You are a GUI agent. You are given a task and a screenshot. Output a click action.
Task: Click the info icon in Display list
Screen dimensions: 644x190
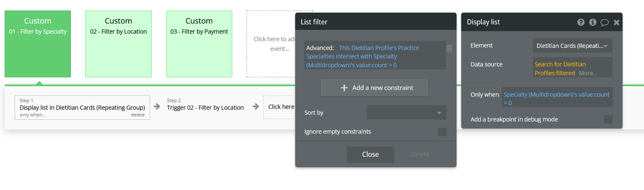point(592,22)
